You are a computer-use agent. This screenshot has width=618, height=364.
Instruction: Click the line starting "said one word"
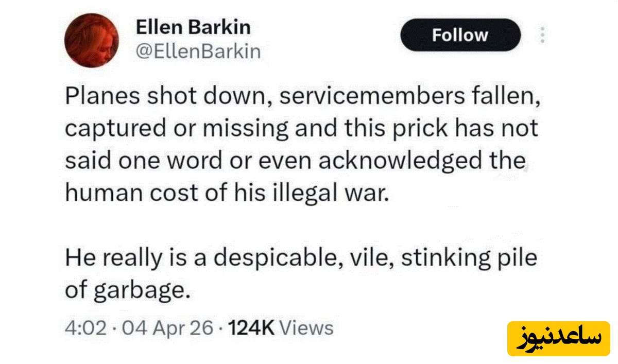(296, 161)
